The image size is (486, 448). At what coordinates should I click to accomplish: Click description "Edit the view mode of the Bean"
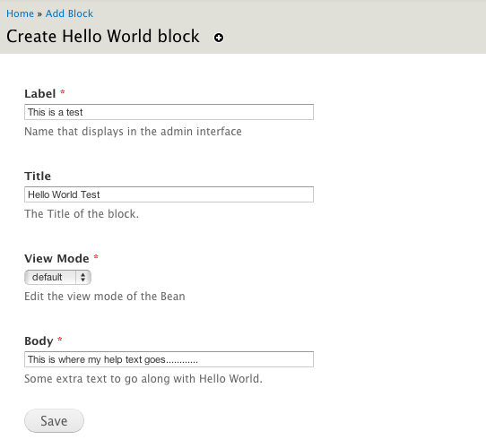click(x=105, y=297)
